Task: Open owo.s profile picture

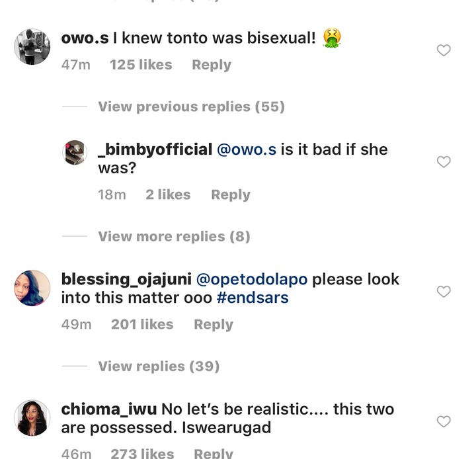Action: [x=32, y=47]
